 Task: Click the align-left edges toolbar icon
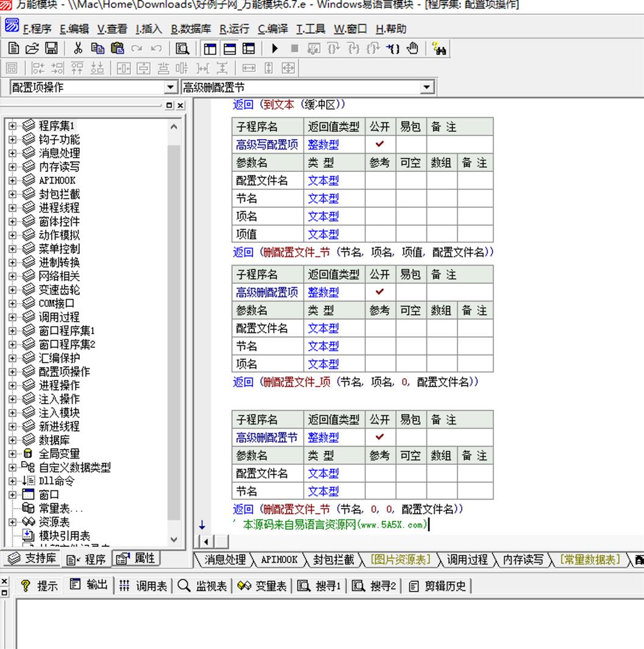(38, 68)
